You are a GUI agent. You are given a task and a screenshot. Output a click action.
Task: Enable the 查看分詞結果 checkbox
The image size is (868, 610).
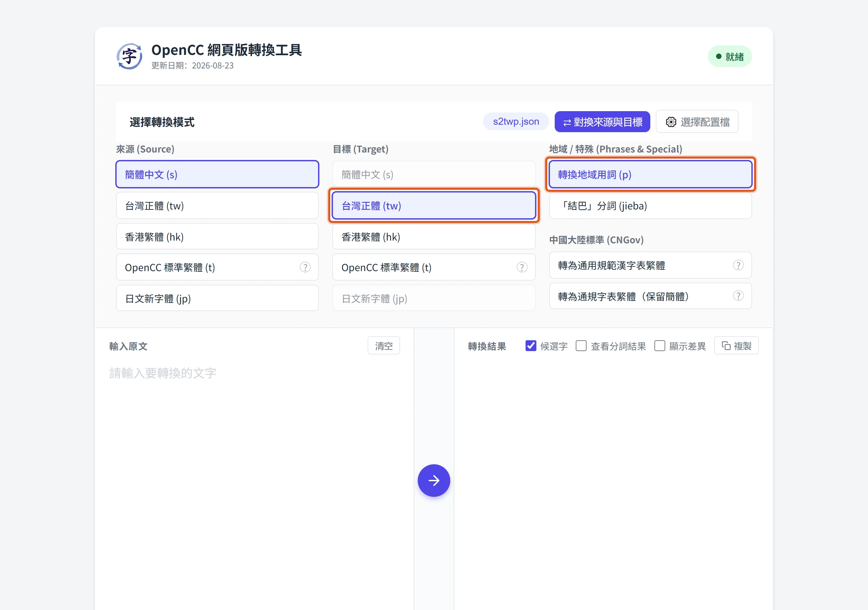[x=581, y=346]
